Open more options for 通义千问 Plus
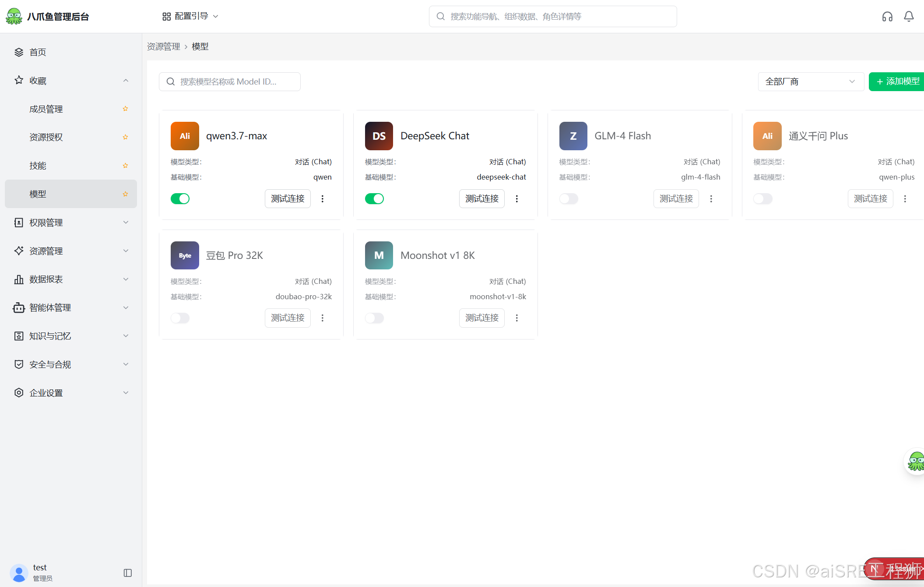The image size is (924, 587). [905, 199]
